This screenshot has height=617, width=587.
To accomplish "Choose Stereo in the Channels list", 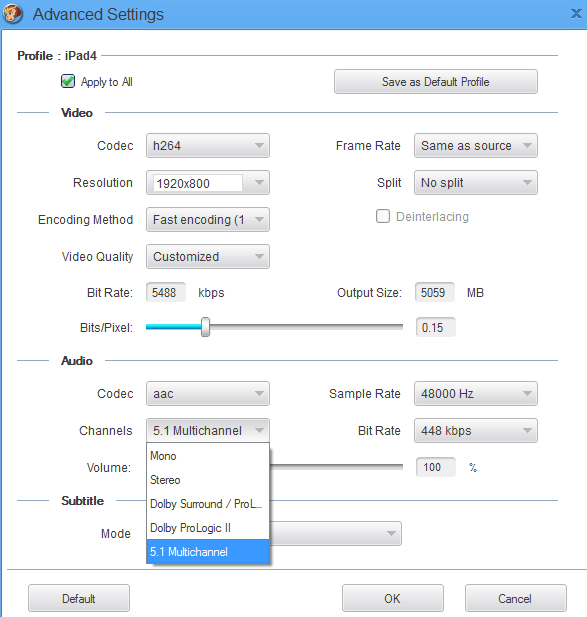I will (208, 480).
